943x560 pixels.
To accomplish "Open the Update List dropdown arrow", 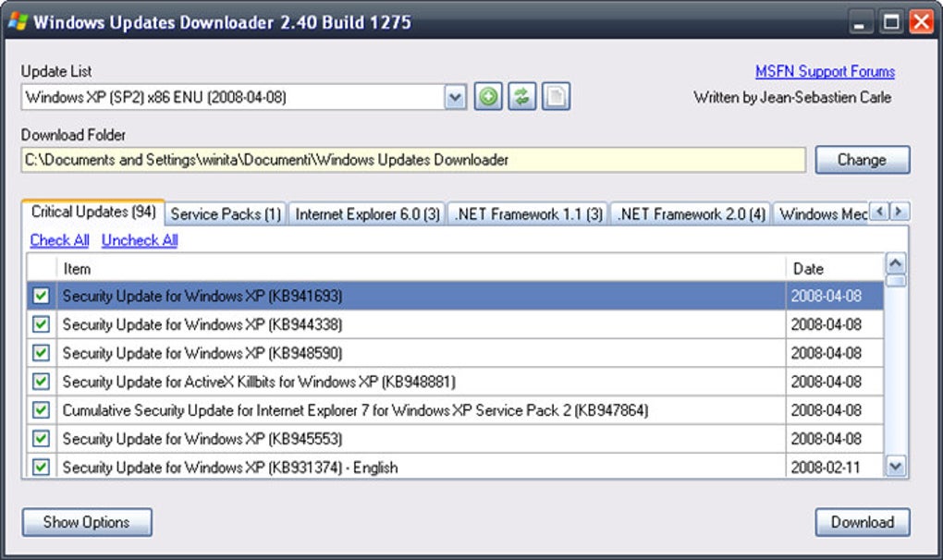I will (455, 97).
